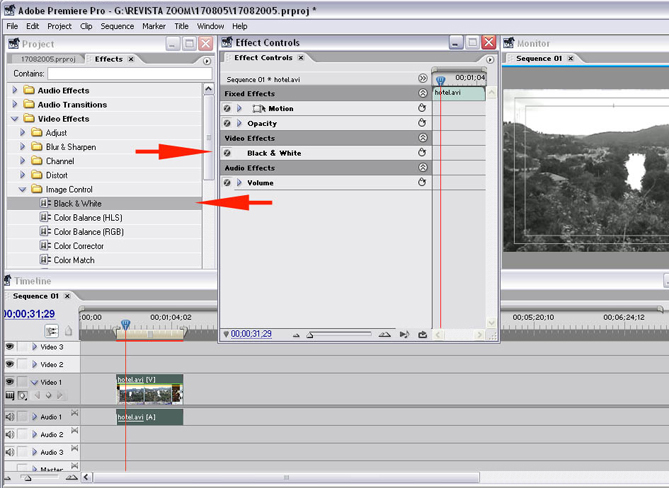
Task: Click the Contains search field
Action: point(130,74)
